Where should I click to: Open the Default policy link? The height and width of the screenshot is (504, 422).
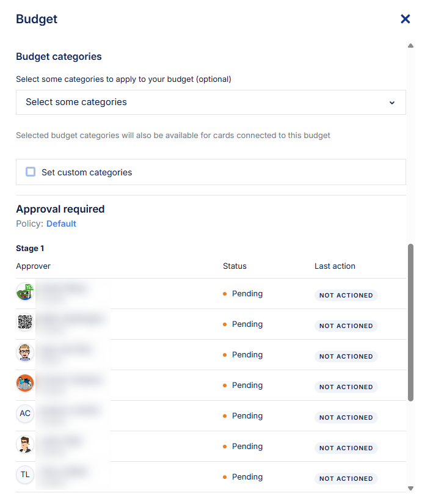[61, 224]
